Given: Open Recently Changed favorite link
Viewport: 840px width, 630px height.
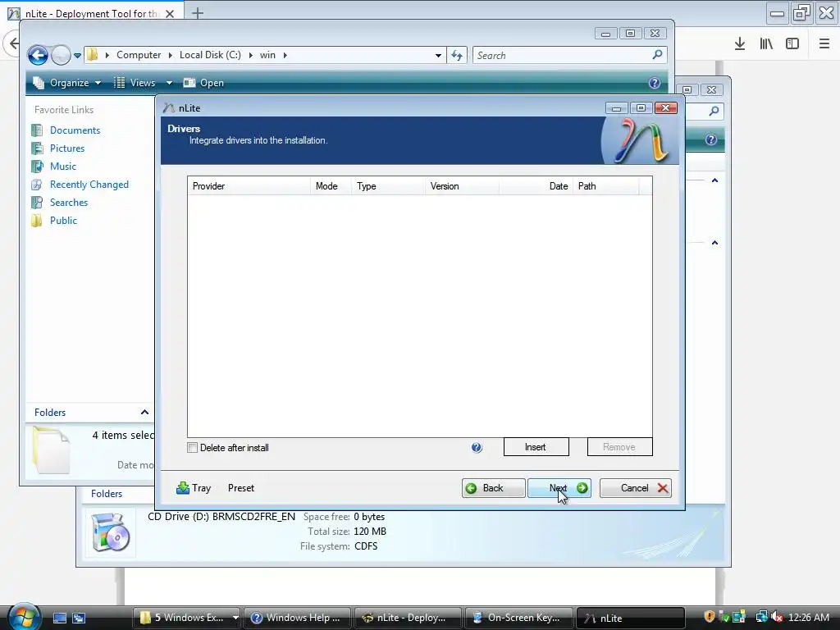Looking at the screenshot, I should coord(89,185).
